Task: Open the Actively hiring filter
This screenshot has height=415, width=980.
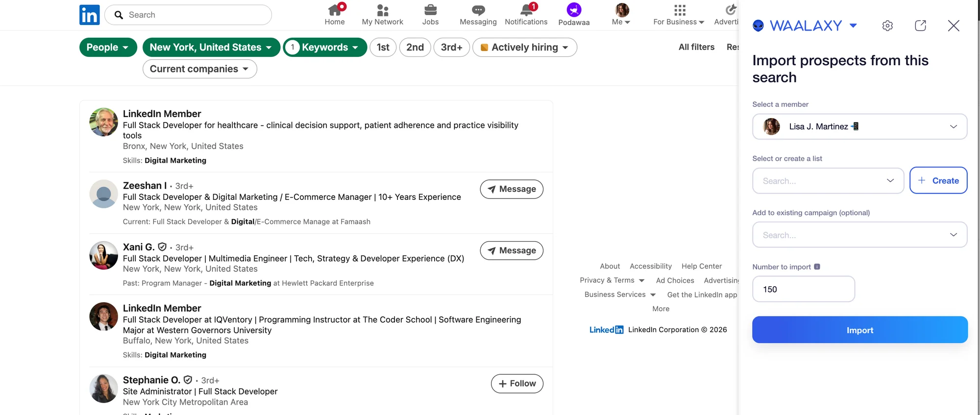Action: coord(525,48)
